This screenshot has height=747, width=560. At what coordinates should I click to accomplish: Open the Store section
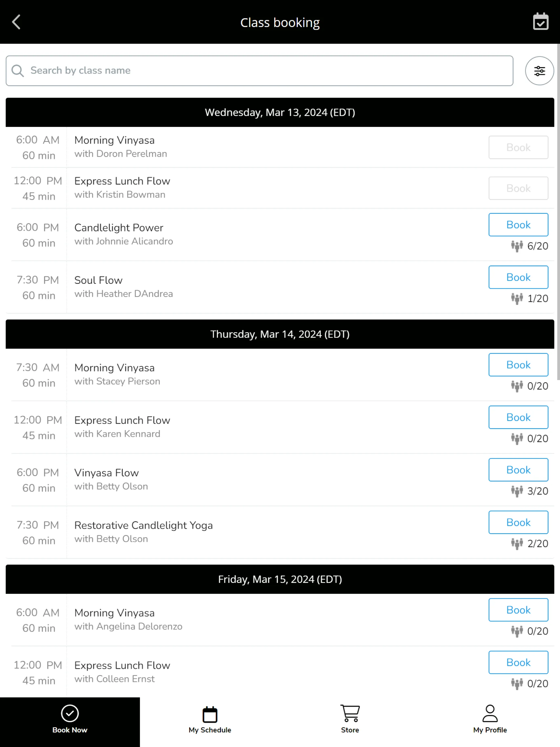pyautogui.click(x=350, y=720)
